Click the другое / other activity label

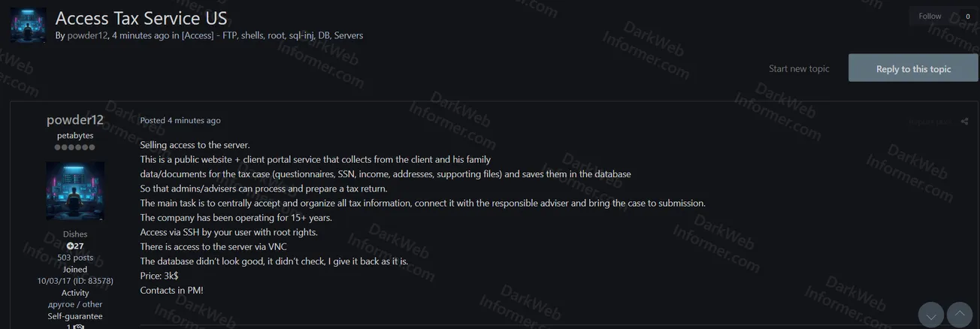[x=75, y=304]
